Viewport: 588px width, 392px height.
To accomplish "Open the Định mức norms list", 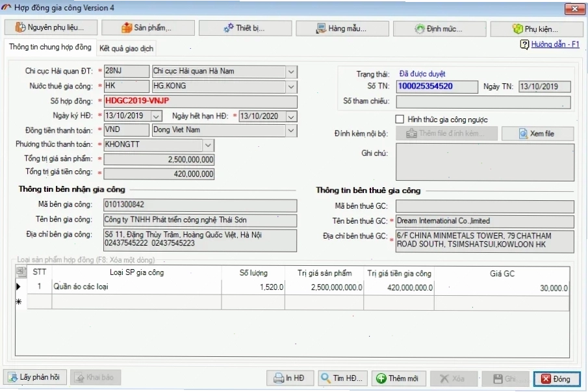I will click(439, 29).
